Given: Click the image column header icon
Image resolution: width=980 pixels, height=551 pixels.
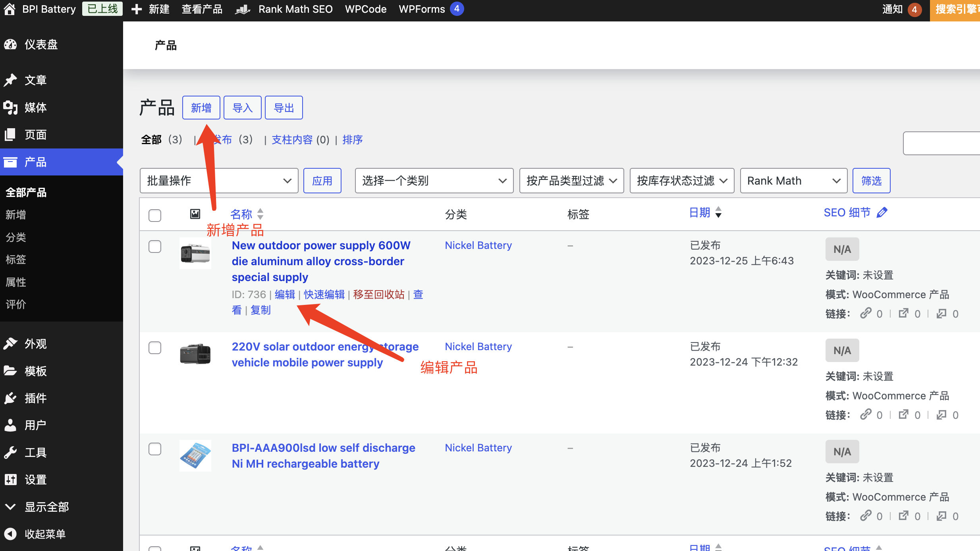Looking at the screenshot, I should (x=195, y=214).
